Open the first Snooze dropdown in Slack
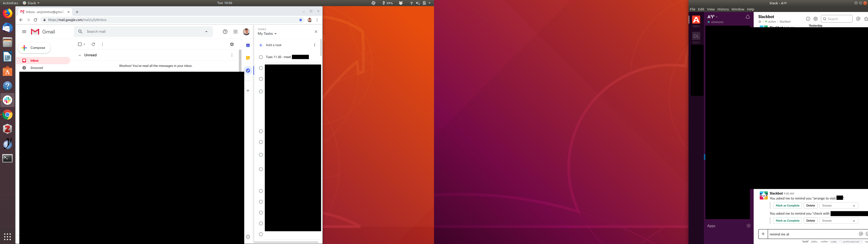 [838, 206]
